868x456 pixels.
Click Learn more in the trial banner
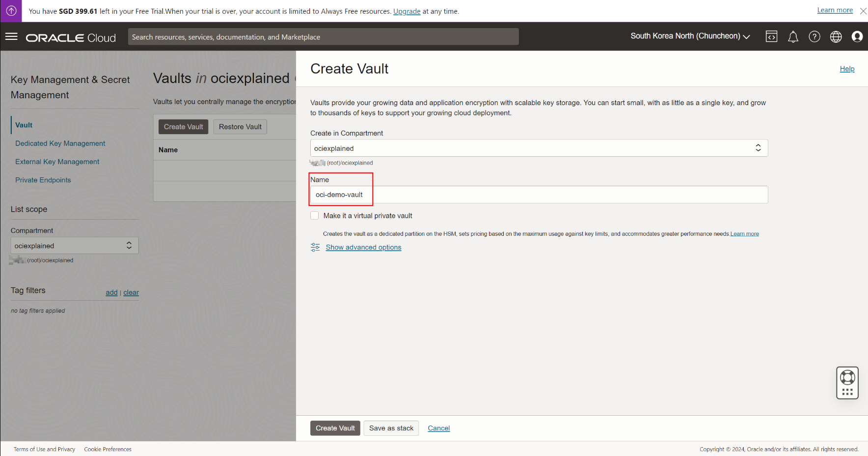pyautogui.click(x=835, y=10)
